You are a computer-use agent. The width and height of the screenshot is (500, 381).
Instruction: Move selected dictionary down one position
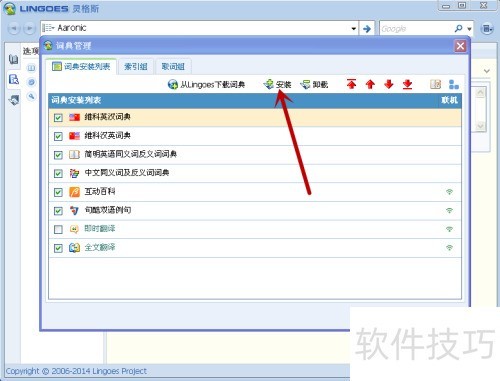(389, 84)
